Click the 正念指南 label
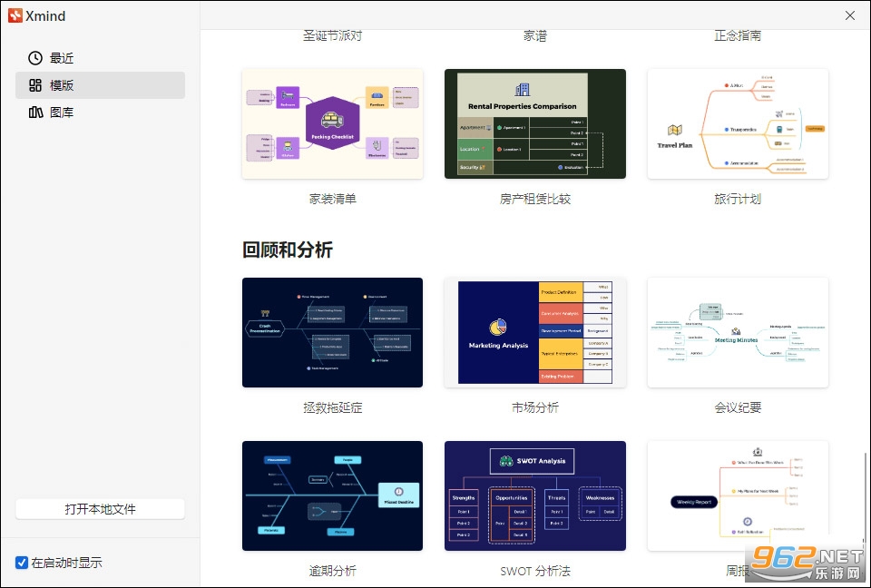The height and width of the screenshot is (588, 871). pyautogui.click(x=738, y=35)
